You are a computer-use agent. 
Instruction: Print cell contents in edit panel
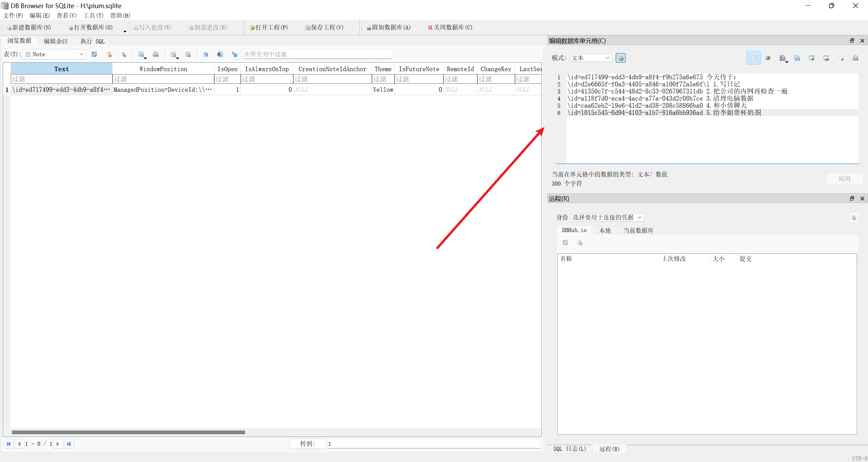[855, 58]
